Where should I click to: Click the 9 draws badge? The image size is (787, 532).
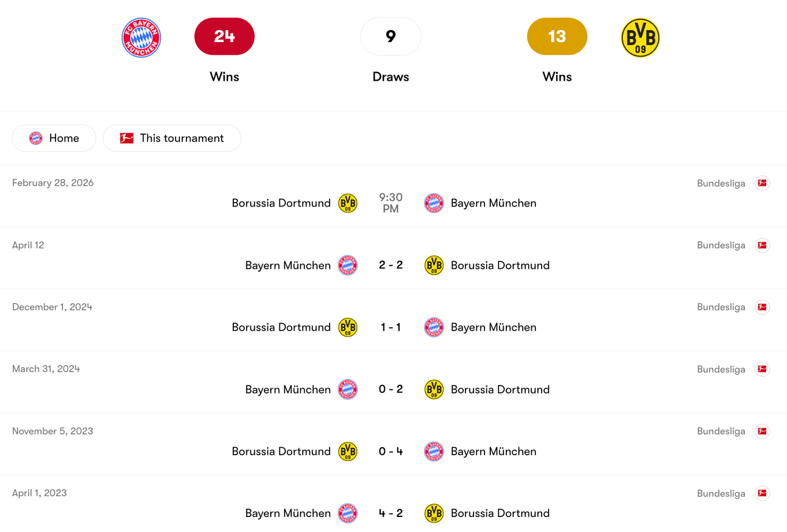(x=390, y=36)
